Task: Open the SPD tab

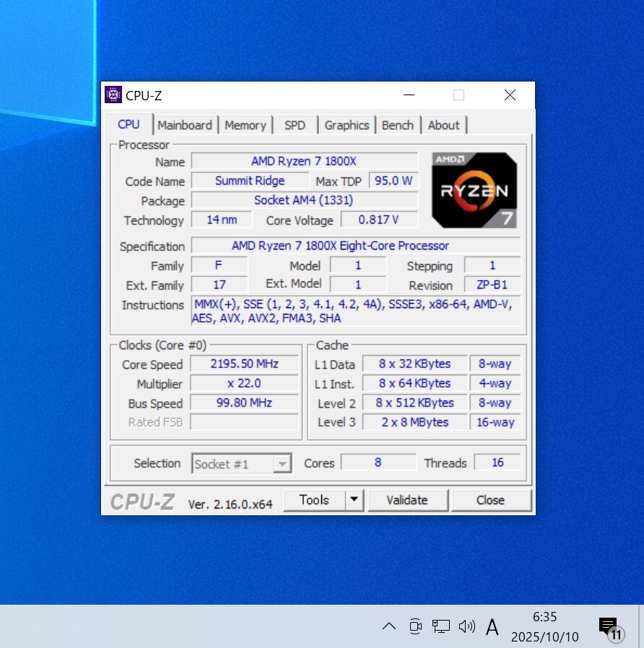Action: [295, 125]
